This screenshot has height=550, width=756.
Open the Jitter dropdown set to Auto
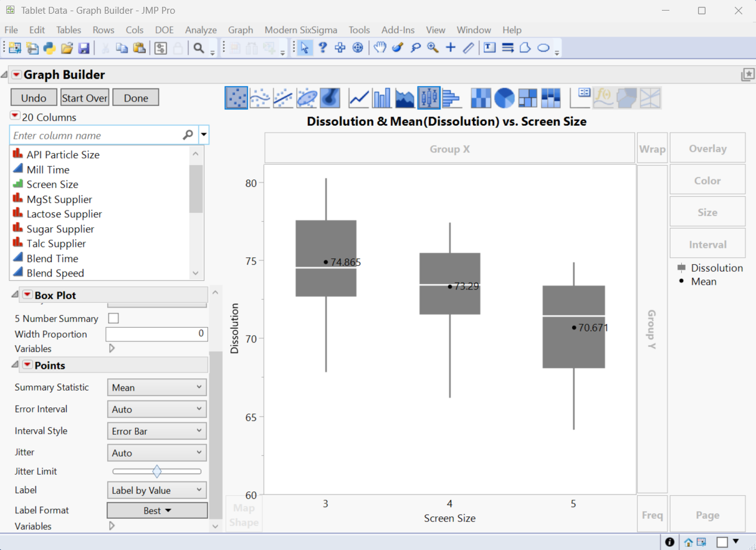156,453
